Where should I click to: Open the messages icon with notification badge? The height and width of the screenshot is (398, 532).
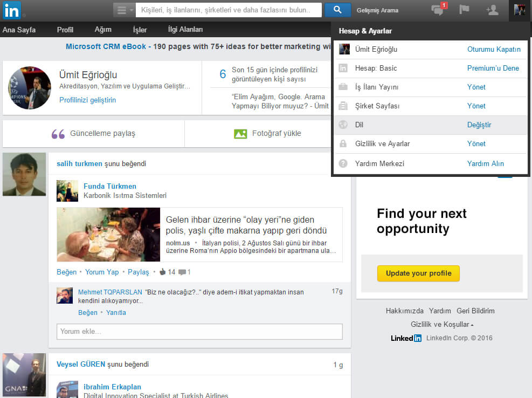439,10
